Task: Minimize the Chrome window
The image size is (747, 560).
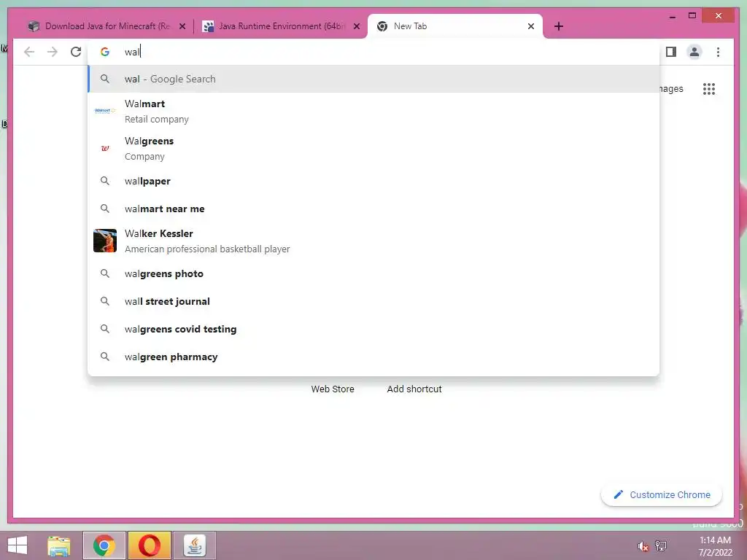Action: pyautogui.click(x=672, y=16)
